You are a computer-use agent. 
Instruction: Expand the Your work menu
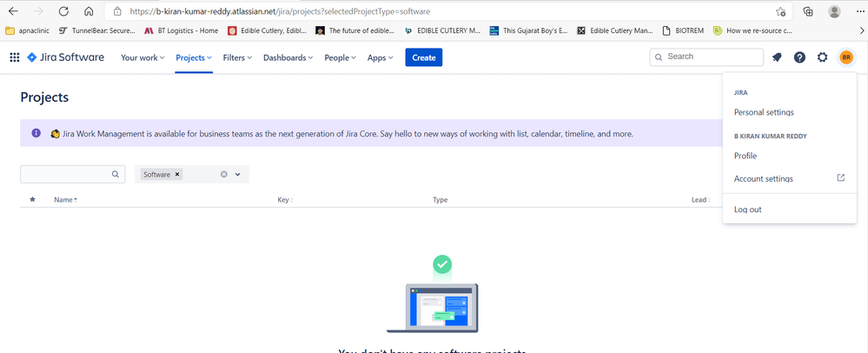pyautogui.click(x=142, y=57)
